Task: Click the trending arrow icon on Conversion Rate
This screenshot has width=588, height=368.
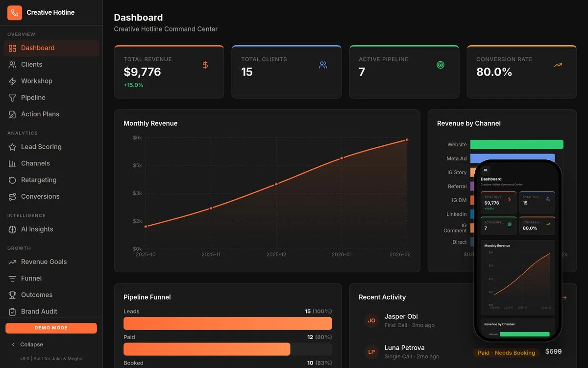Action: tap(558, 65)
